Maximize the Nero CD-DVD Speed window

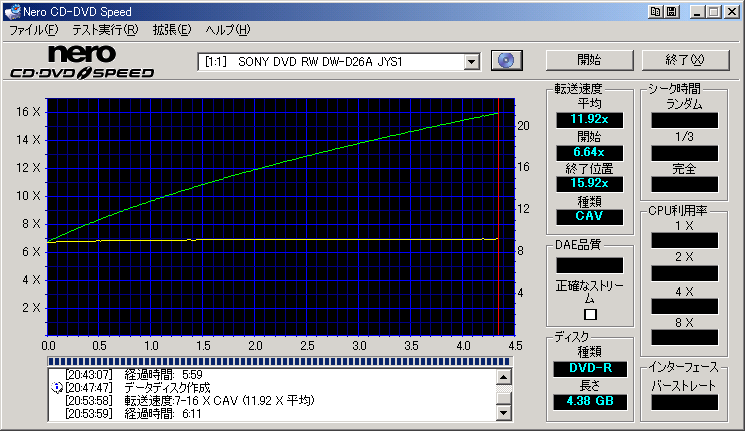coord(714,12)
